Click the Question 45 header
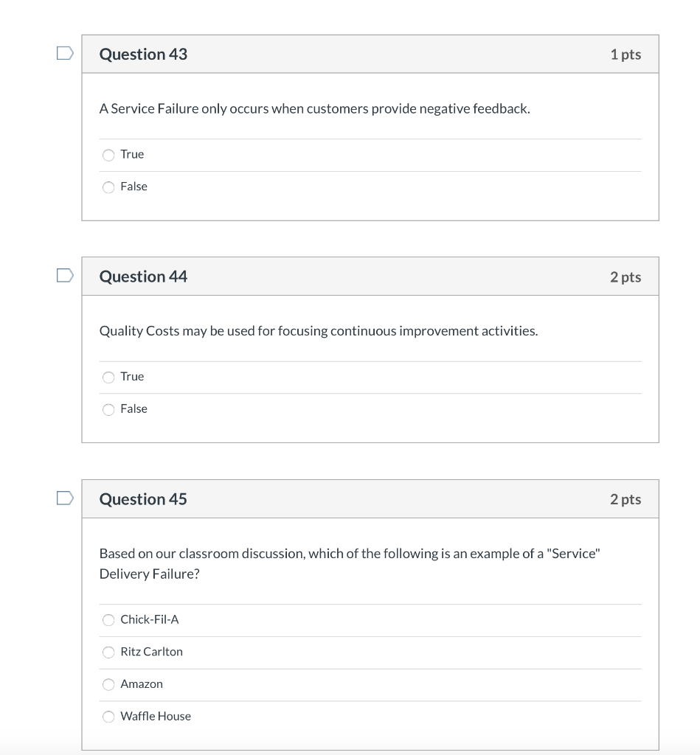This screenshot has width=700, height=755. click(142, 499)
